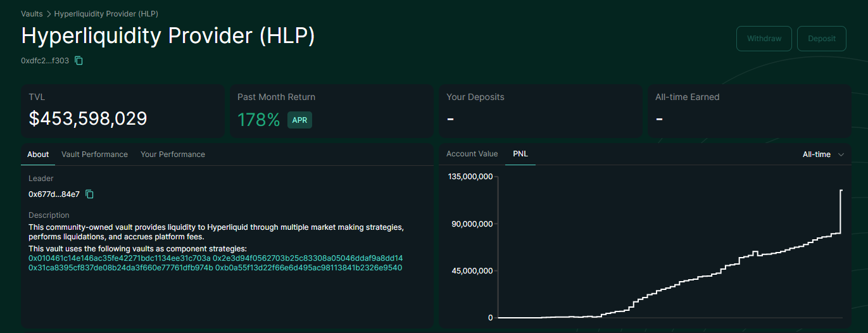Open component vault link 0x2e3d94f0562703b...
This screenshot has width=868, height=333.
point(308,258)
